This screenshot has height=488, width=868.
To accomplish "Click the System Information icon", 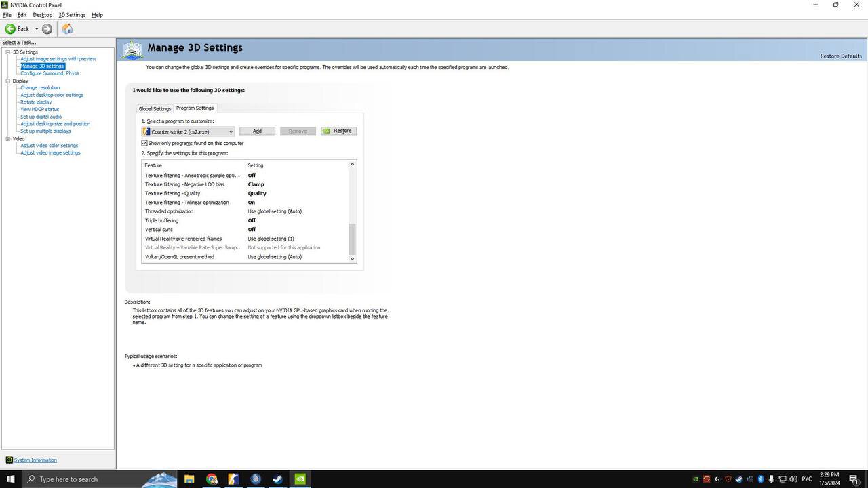I will pos(9,460).
